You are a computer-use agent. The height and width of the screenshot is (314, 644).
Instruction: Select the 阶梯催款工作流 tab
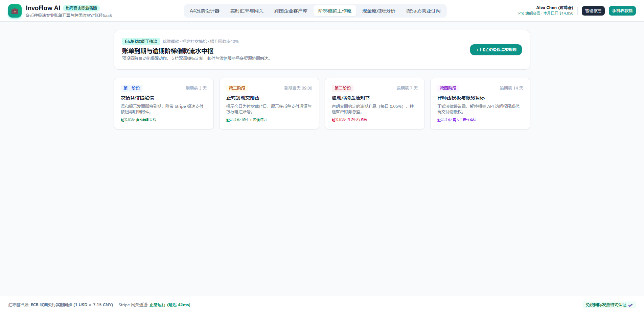click(x=335, y=11)
